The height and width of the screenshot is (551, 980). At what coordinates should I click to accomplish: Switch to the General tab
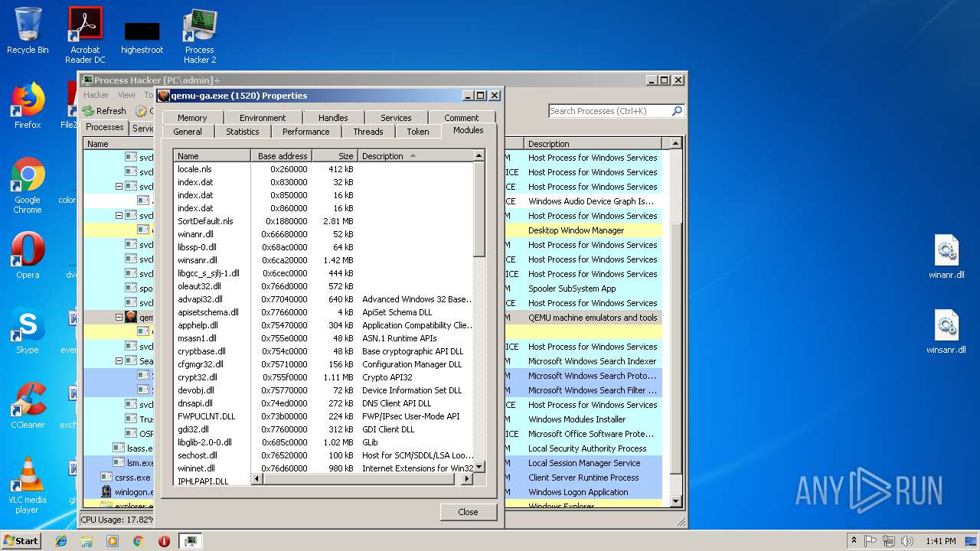[x=188, y=132]
